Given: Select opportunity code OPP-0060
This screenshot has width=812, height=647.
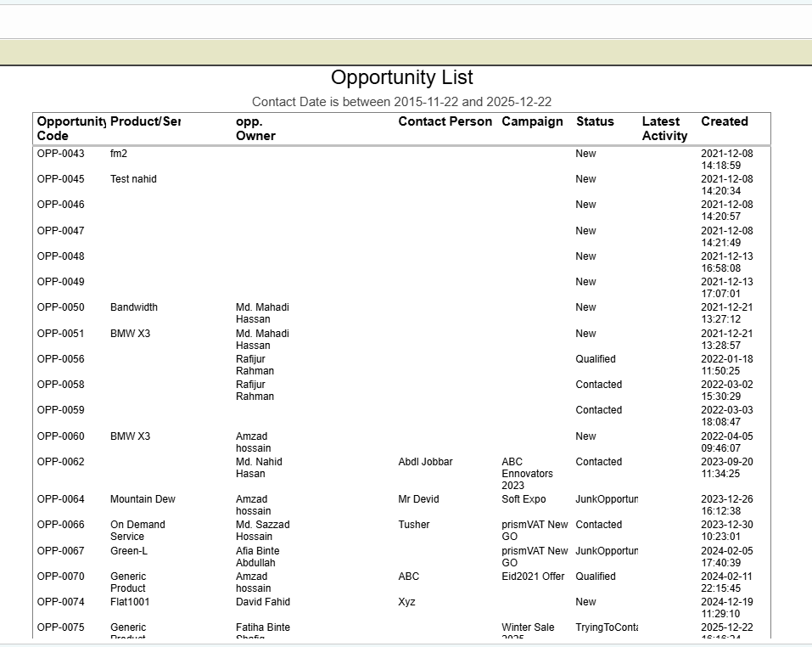Looking at the screenshot, I should [x=60, y=436].
